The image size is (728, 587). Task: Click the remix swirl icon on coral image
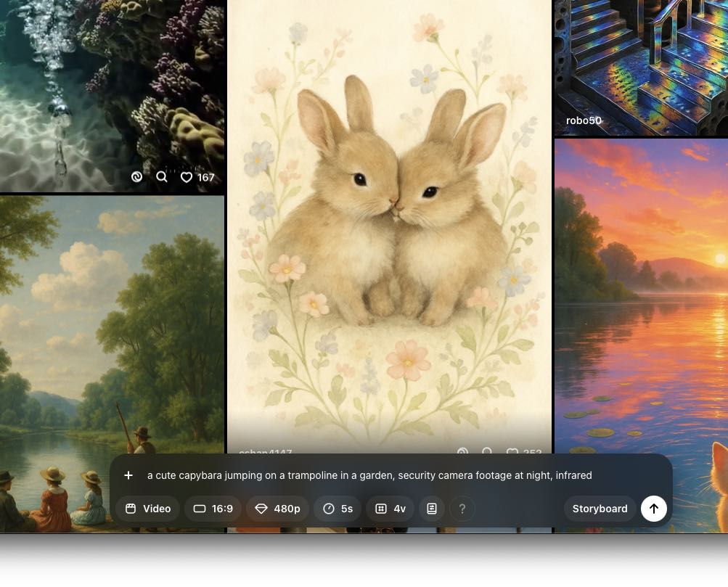tap(136, 177)
